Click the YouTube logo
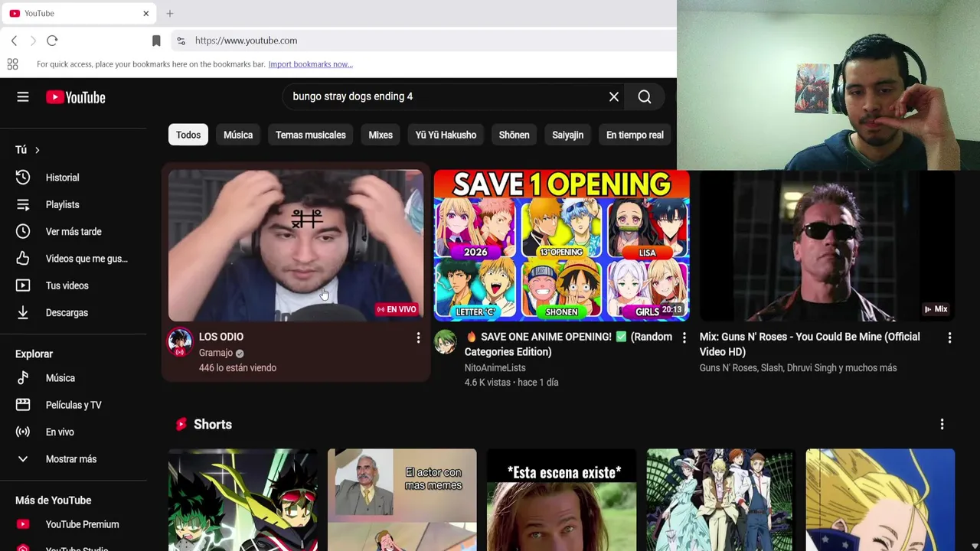Screen dimensions: 980x551 (75, 97)
